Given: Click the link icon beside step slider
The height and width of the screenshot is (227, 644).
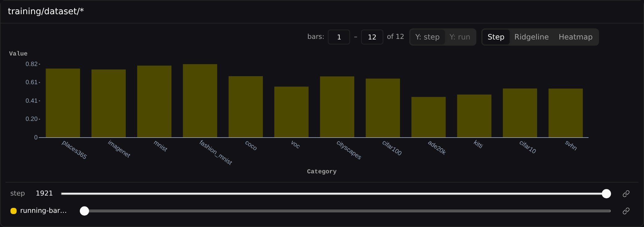Looking at the screenshot, I should pos(626,194).
